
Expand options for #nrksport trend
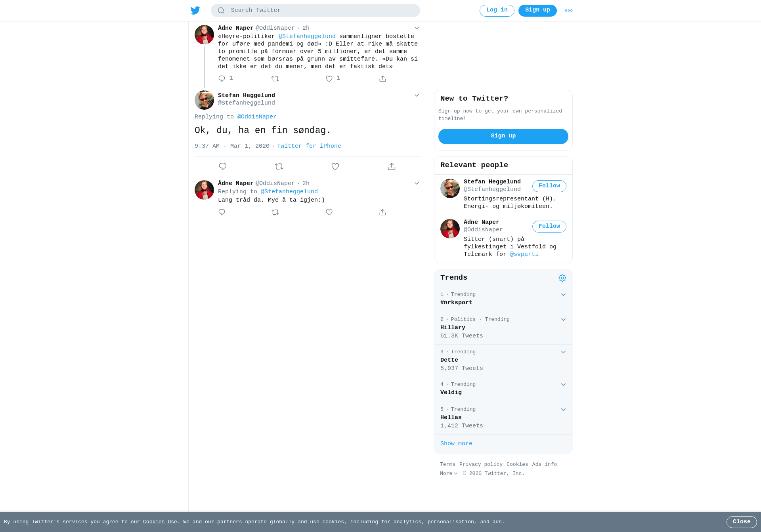563,295
